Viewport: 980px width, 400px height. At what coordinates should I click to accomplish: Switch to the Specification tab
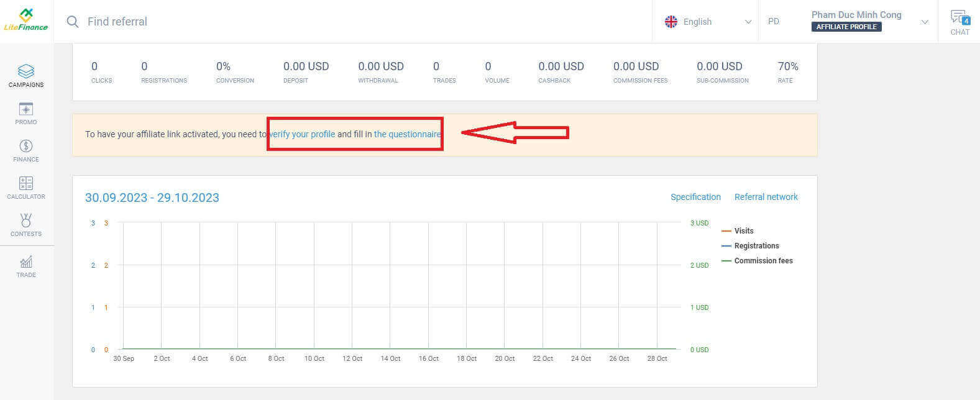[x=695, y=197]
